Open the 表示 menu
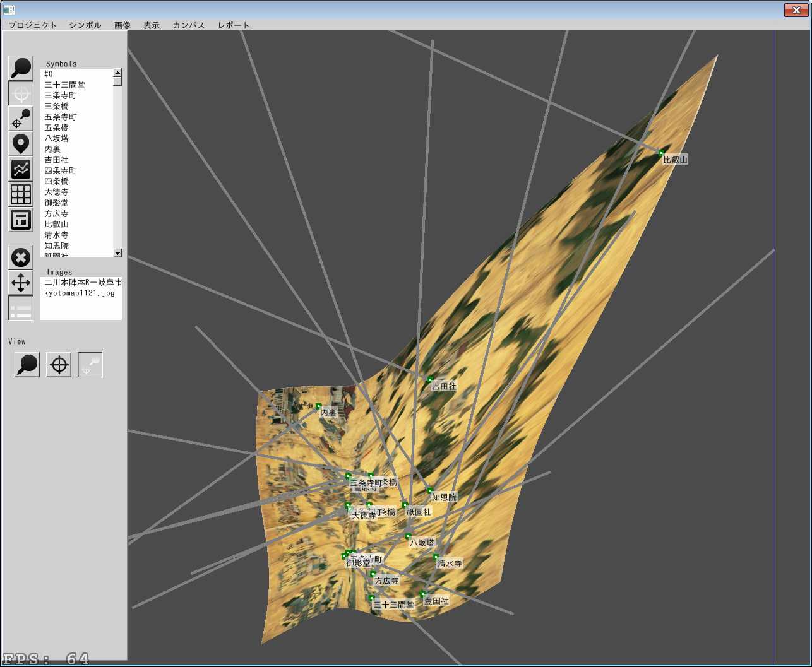The height and width of the screenshot is (667, 812). pyautogui.click(x=152, y=25)
